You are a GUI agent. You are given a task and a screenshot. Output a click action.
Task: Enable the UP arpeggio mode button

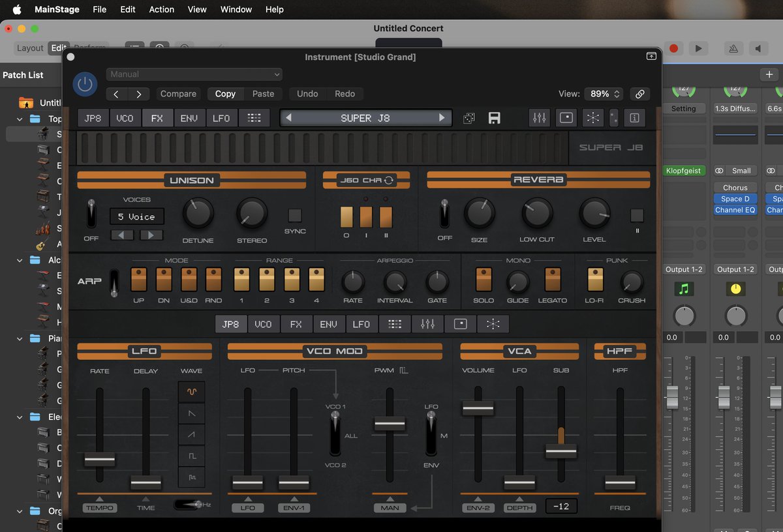138,279
